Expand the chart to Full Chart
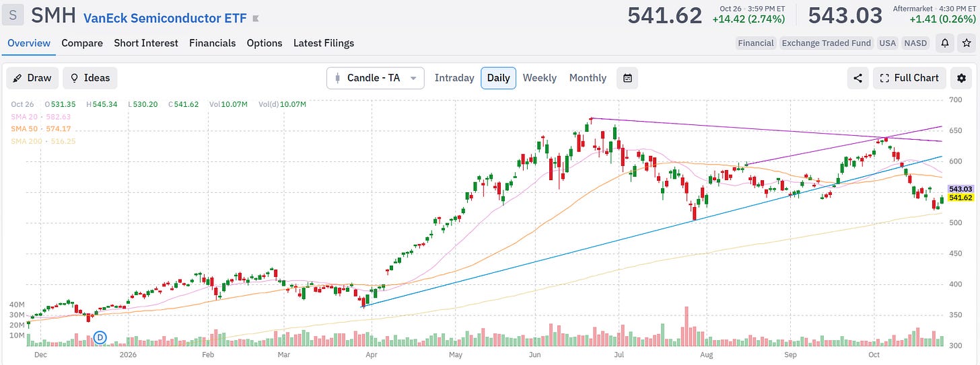 [x=909, y=78]
